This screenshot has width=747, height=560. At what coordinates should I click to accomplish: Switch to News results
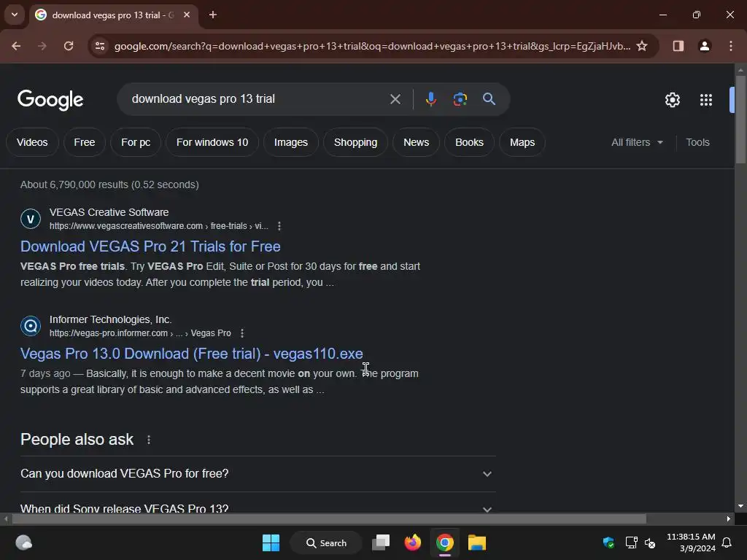[x=417, y=142]
